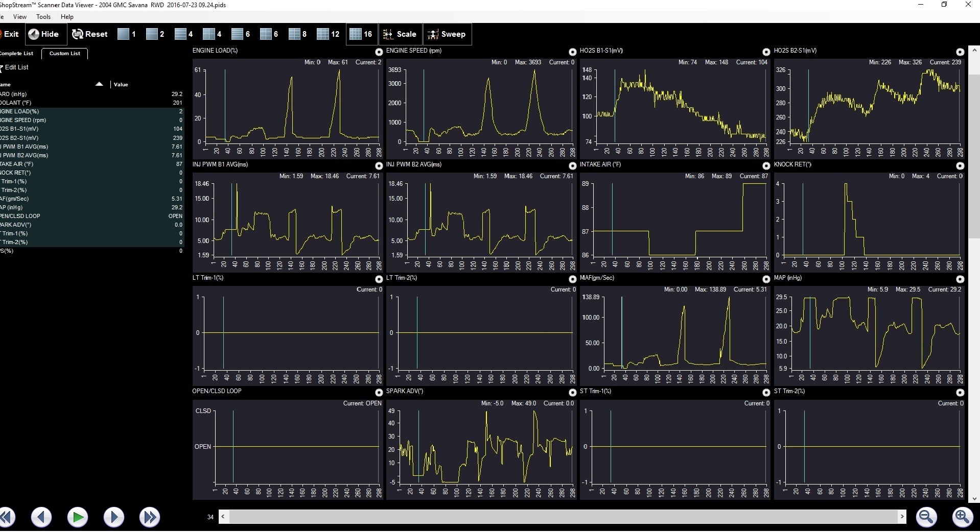Zoom out on the graphs
980x532 pixels.
pos(926,517)
